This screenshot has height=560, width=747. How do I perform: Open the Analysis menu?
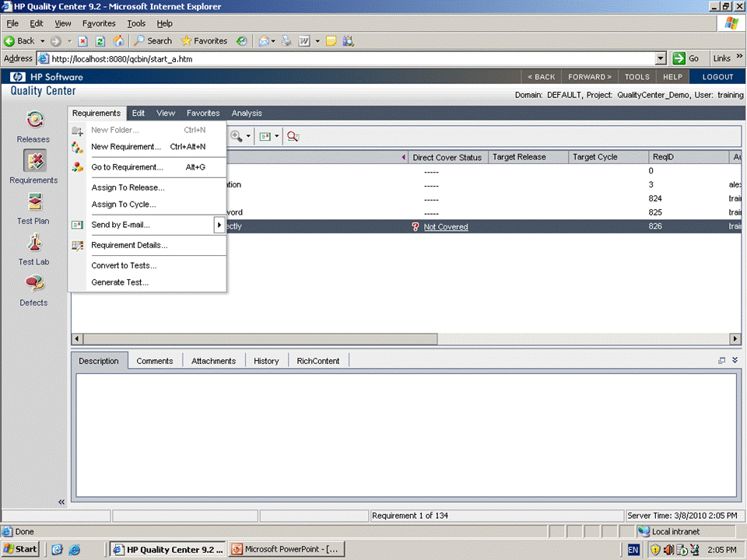pyautogui.click(x=247, y=114)
